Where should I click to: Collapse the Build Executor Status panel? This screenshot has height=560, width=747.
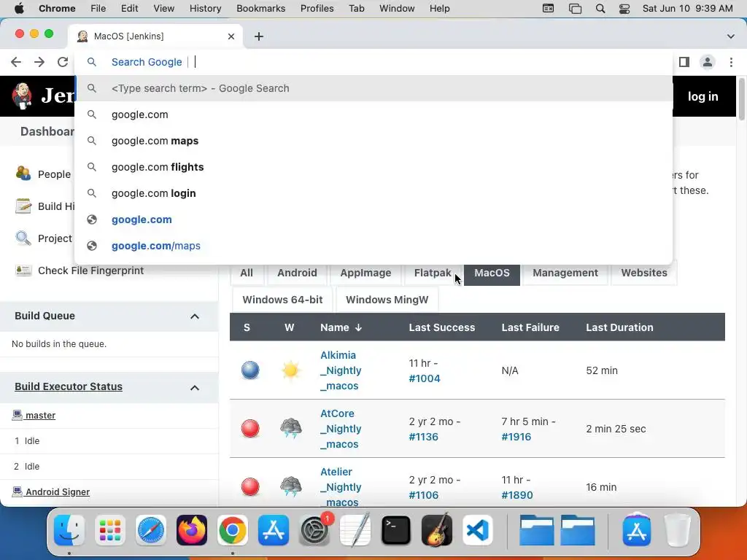coord(194,388)
